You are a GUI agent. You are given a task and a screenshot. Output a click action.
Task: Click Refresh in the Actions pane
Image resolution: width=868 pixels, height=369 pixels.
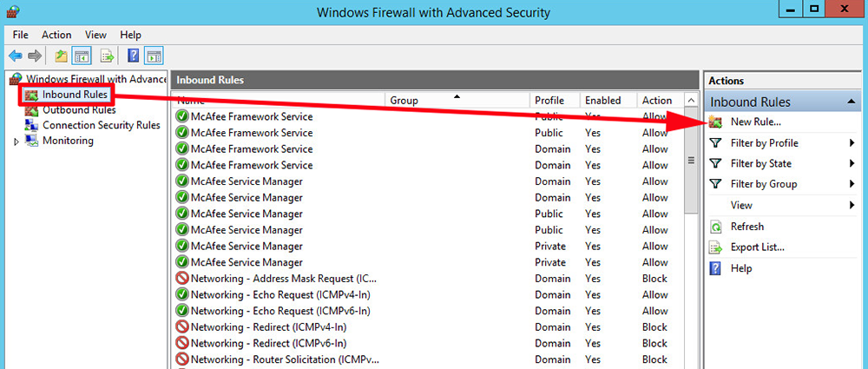(x=746, y=226)
